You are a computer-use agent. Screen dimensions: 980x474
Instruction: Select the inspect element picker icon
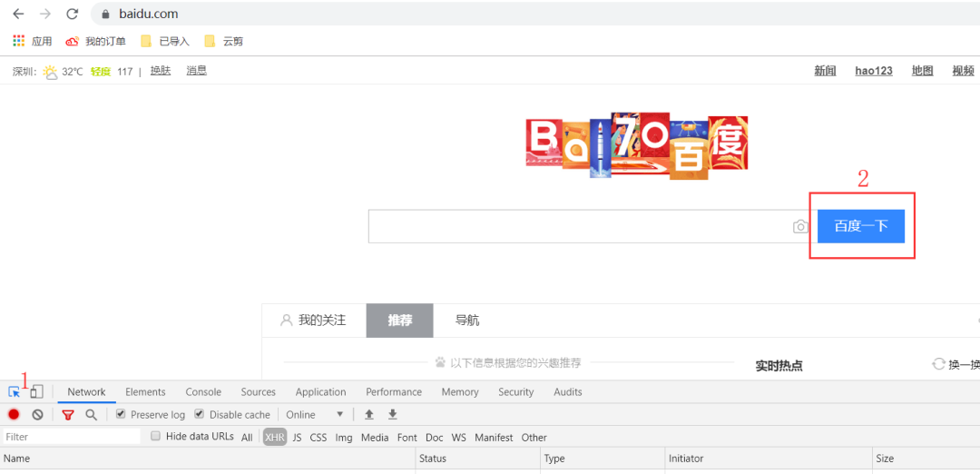click(x=14, y=392)
